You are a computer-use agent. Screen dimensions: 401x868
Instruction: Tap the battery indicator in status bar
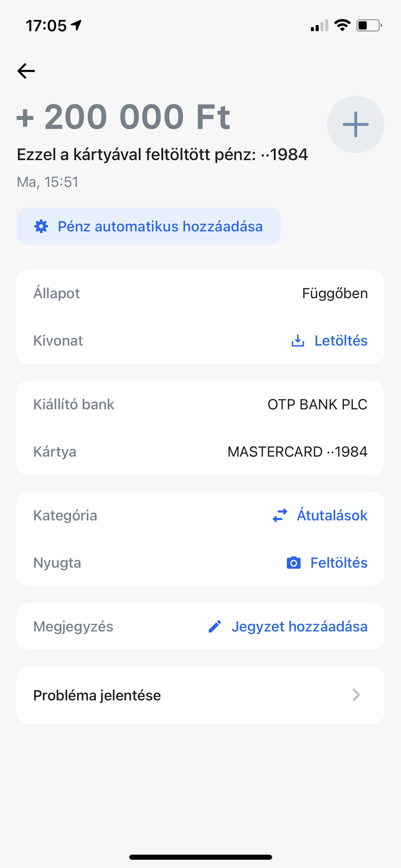coord(369,25)
